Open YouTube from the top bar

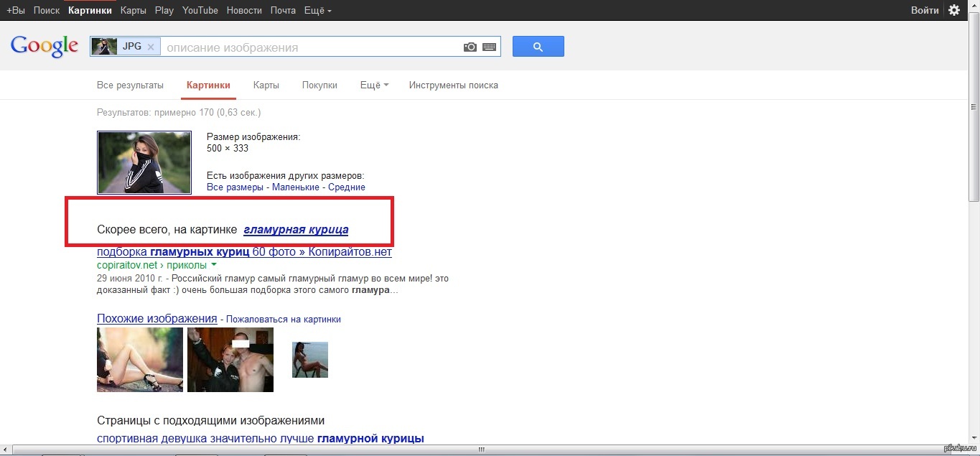[200, 10]
